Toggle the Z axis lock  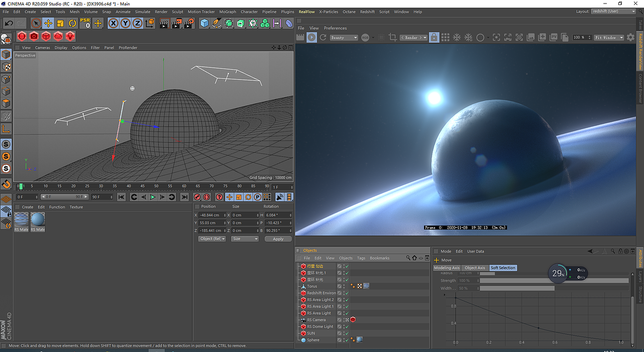(137, 23)
